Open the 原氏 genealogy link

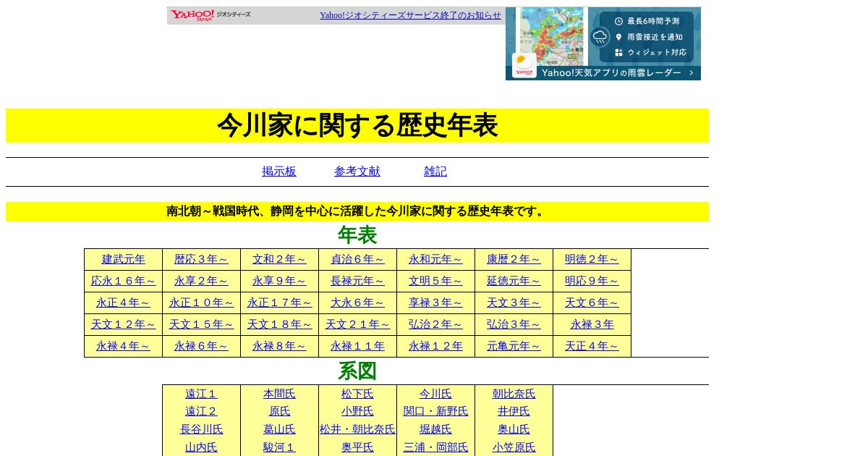(280, 411)
